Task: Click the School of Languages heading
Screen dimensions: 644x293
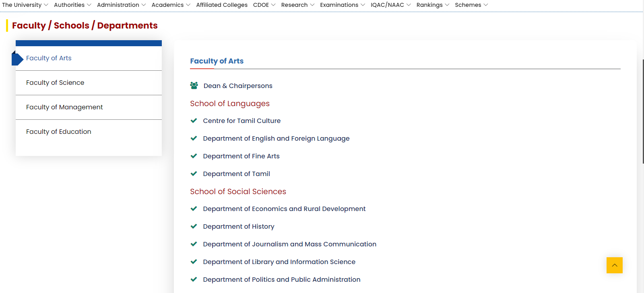Action: [x=230, y=104]
